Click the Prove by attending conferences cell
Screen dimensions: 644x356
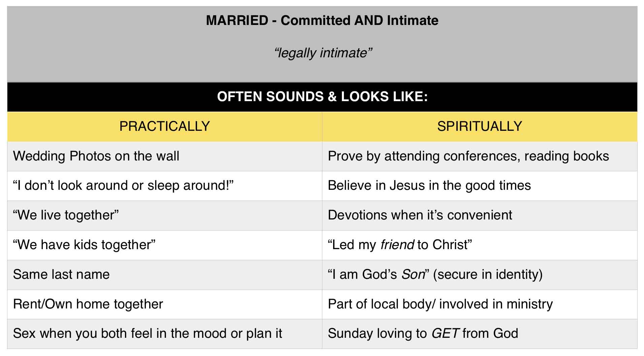tap(480, 156)
